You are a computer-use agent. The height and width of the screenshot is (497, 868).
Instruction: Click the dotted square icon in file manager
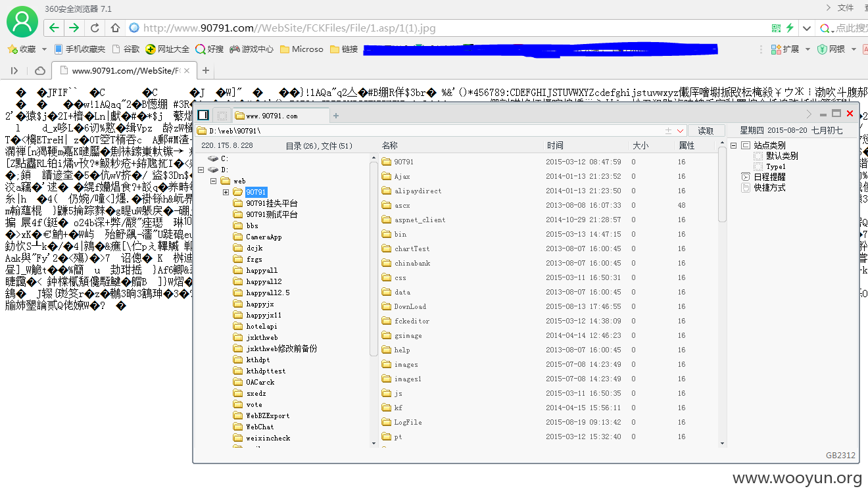click(x=222, y=116)
